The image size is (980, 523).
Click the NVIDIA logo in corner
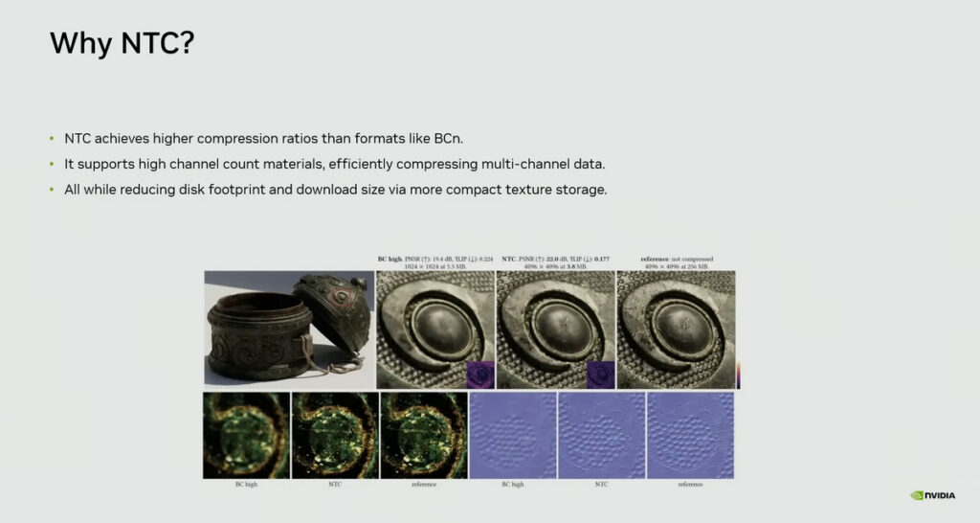[932, 495]
